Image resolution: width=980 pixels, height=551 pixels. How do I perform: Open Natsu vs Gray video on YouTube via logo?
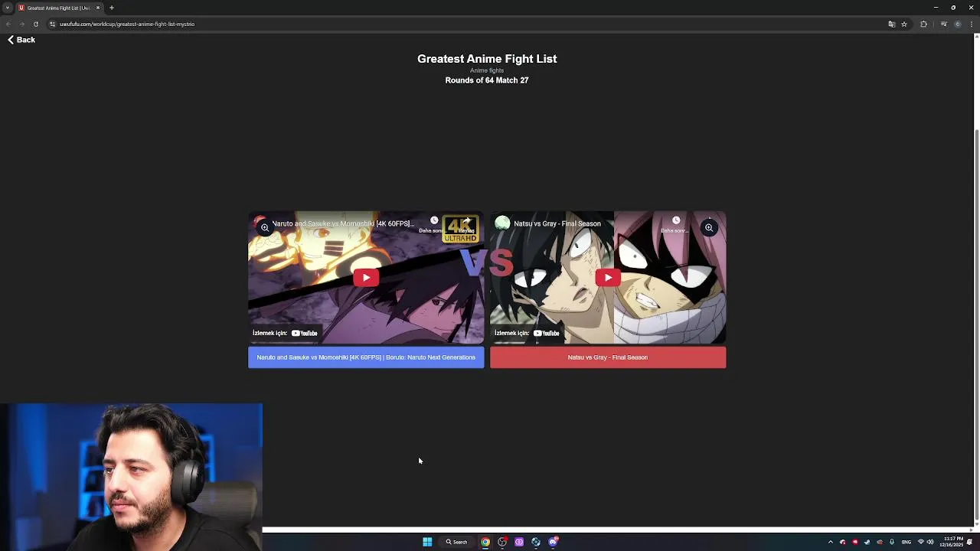tap(546, 333)
